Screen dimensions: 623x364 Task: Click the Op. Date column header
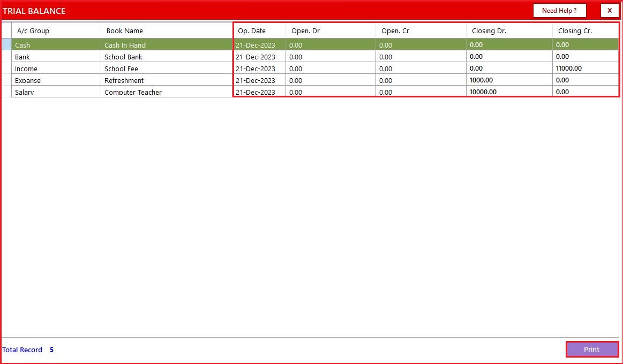259,31
